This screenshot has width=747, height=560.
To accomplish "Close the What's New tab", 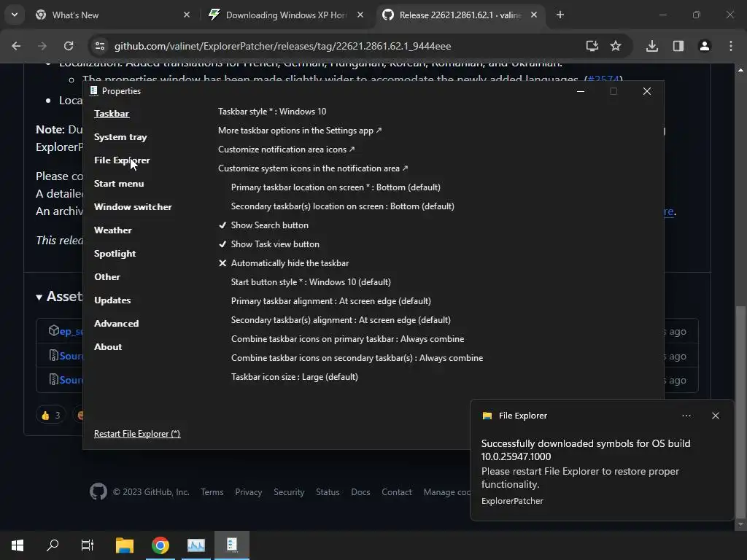I will click(x=187, y=15).
